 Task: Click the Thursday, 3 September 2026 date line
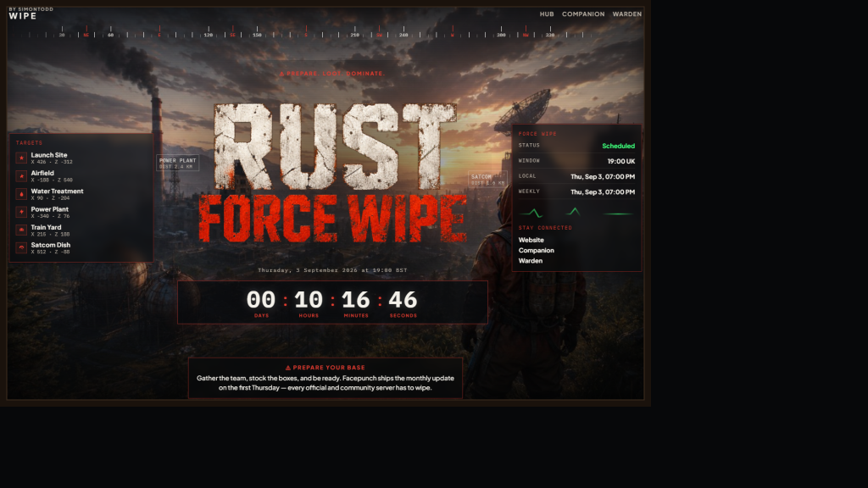tap(332, 270)
